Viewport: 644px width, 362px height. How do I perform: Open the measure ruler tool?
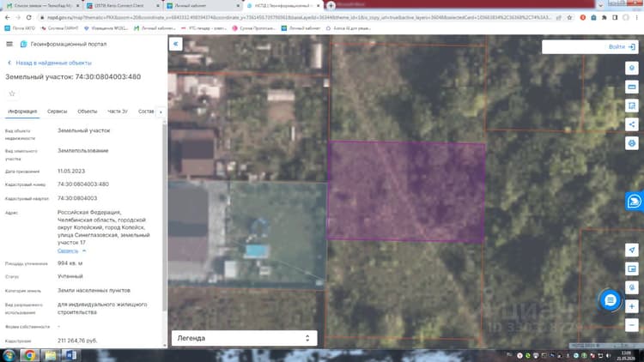click(632, 87)
